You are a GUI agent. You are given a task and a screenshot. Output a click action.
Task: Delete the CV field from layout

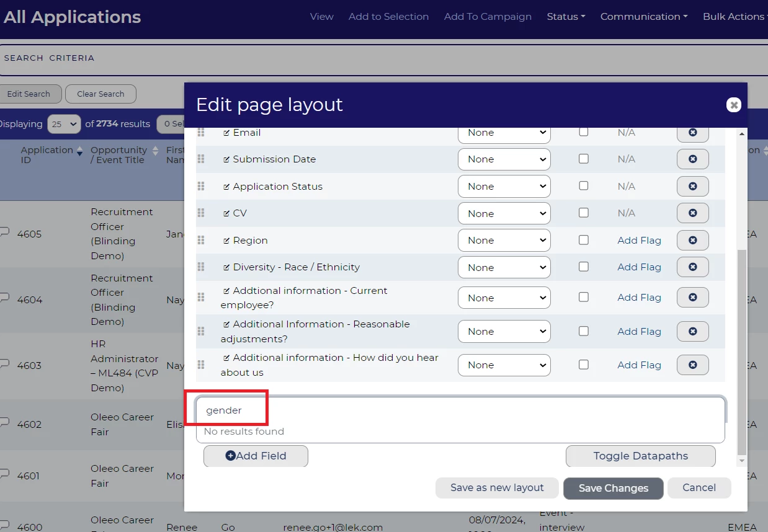692,213
